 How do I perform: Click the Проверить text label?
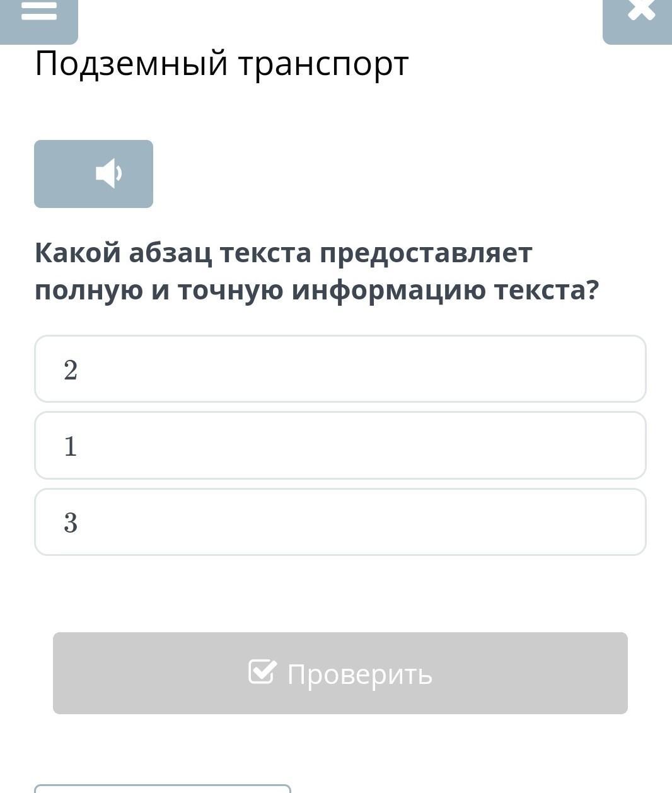(359, 674)
